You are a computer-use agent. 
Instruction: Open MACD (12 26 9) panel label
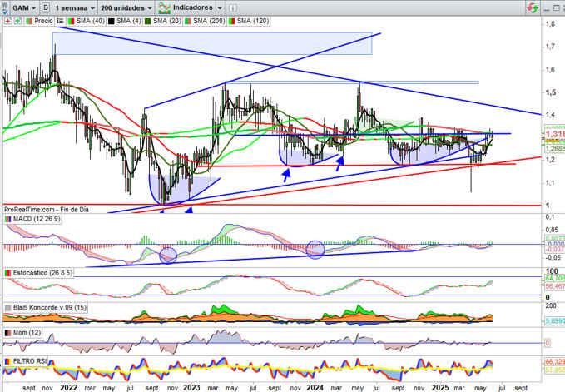coord(37,219)
